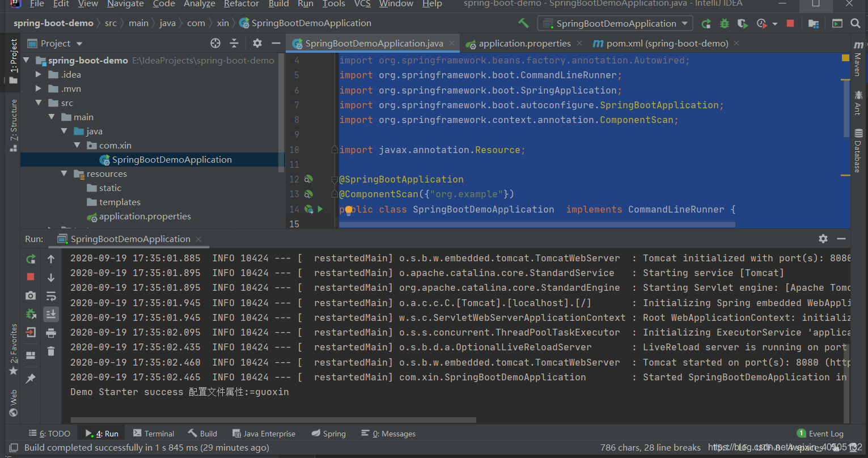Rerun application in the Run panel
868x458 pixels.
point(31,259)
